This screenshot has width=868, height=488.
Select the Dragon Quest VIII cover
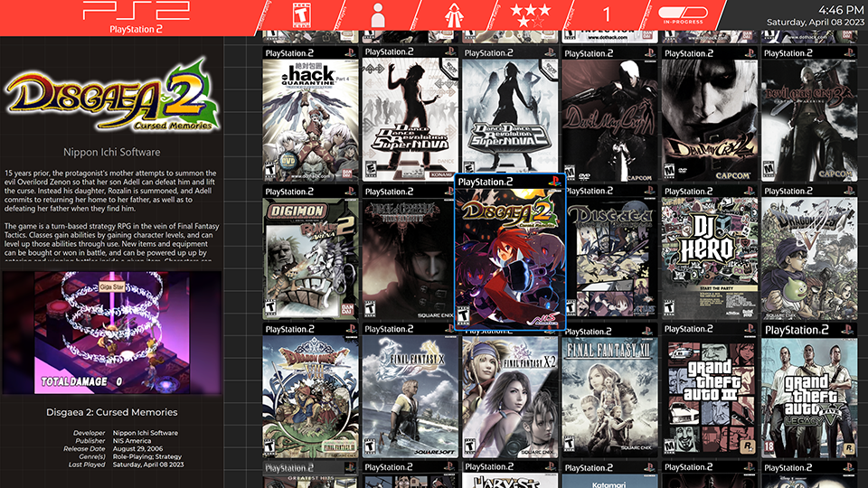coord(310,390)
